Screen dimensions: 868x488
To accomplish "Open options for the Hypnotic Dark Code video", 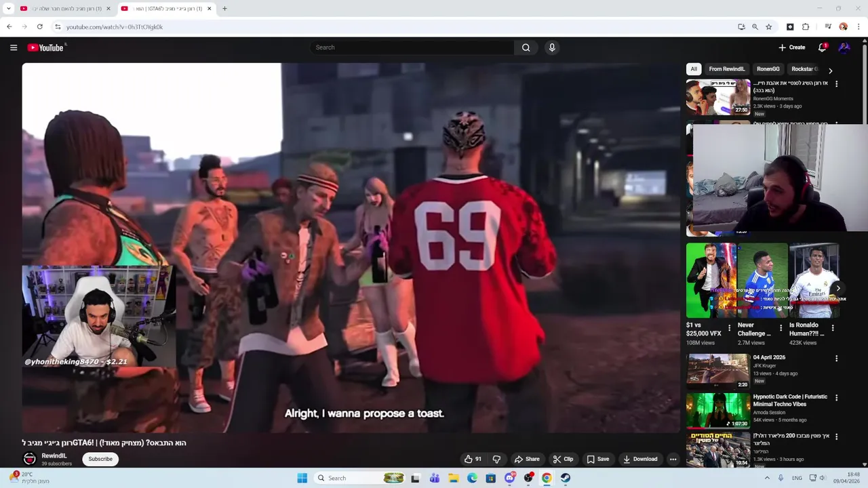I will 836,398.
